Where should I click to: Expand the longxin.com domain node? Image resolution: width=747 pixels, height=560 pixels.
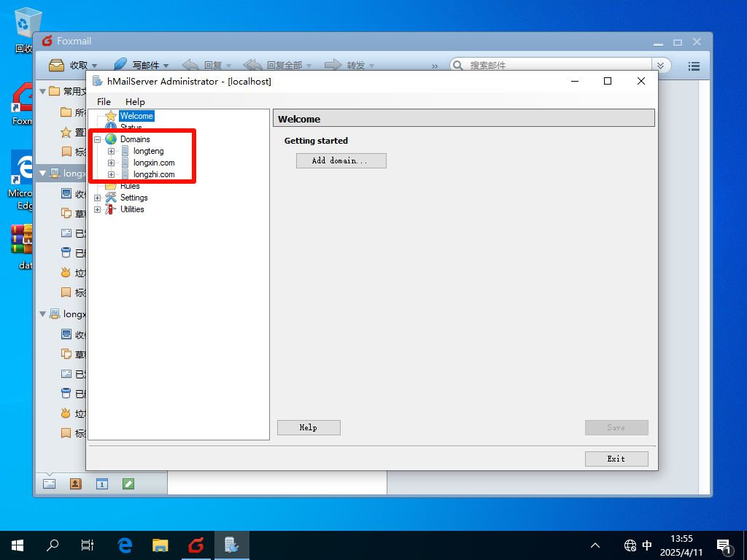[x=111, y=163]
